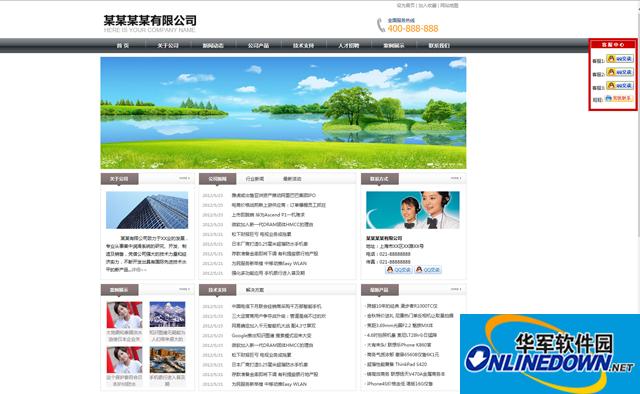Open the 人才招聘 navigation item
This screenshot has height=394, width=640.
[x=348, y=45]
